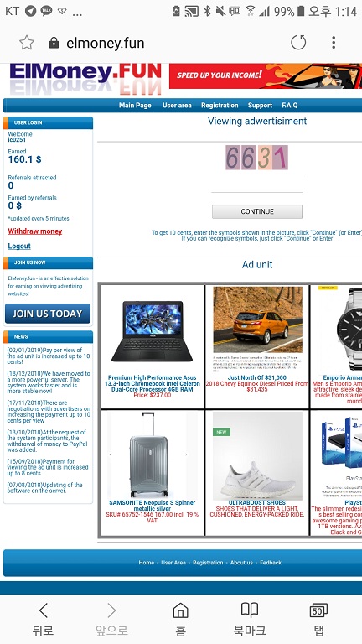Open the Samsonite suitcase ad thumbnail

click(x=148, y=455)
